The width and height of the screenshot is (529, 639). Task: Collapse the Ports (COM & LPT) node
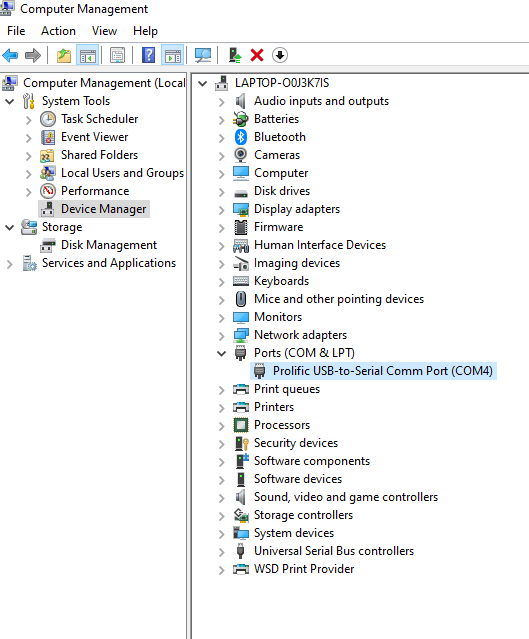tap(221, 353)
